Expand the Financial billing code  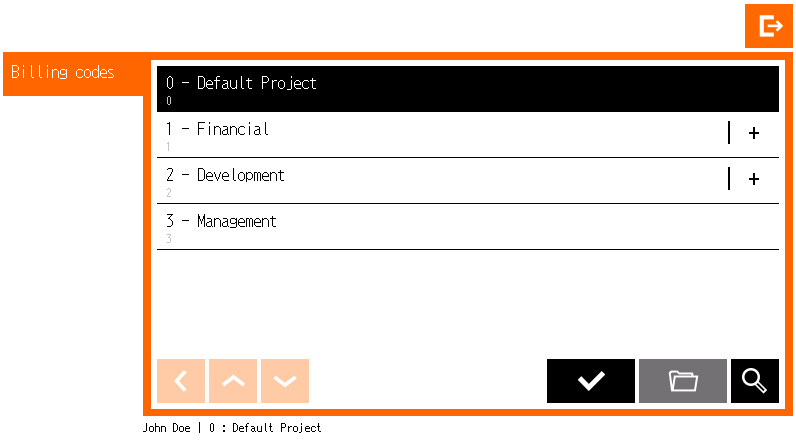coord(753,133)
